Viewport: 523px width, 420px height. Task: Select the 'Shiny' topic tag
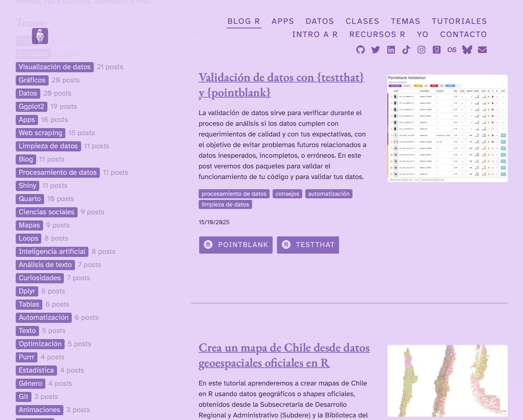click(27, 185)
